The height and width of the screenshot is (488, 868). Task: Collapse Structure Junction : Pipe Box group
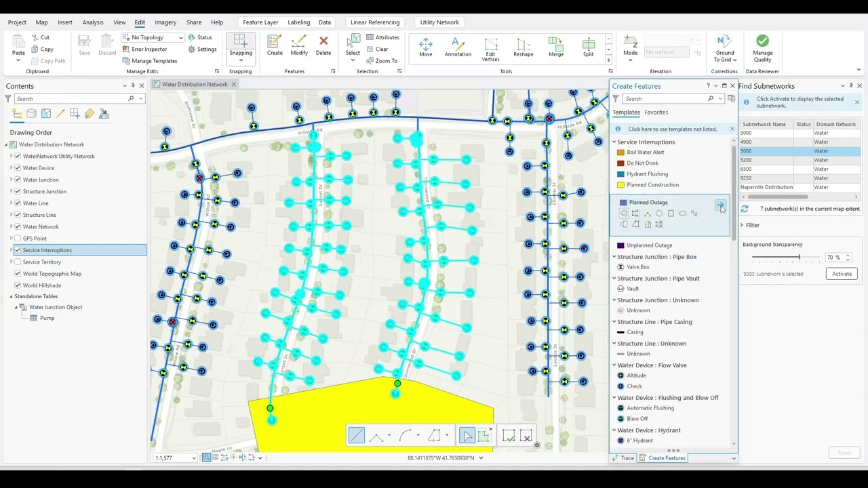(614, 257)
